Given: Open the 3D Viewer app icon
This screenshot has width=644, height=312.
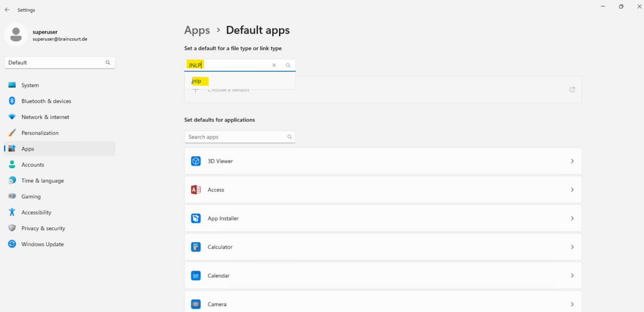Looking at the screenshot, I should tap(196, 161).
